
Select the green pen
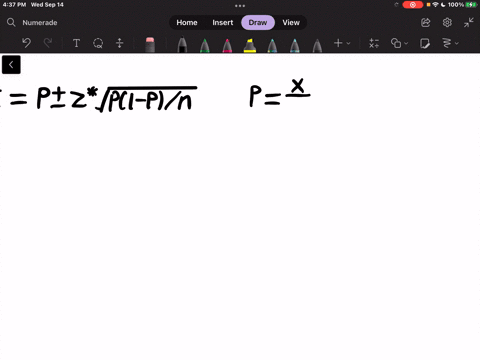coord(205,45)
